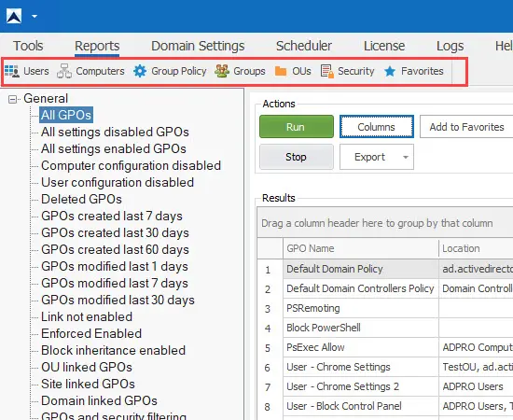The height and width of the screenshot is (420, 513).
Task: Click the application logo icon
Action: coord(14,16)
